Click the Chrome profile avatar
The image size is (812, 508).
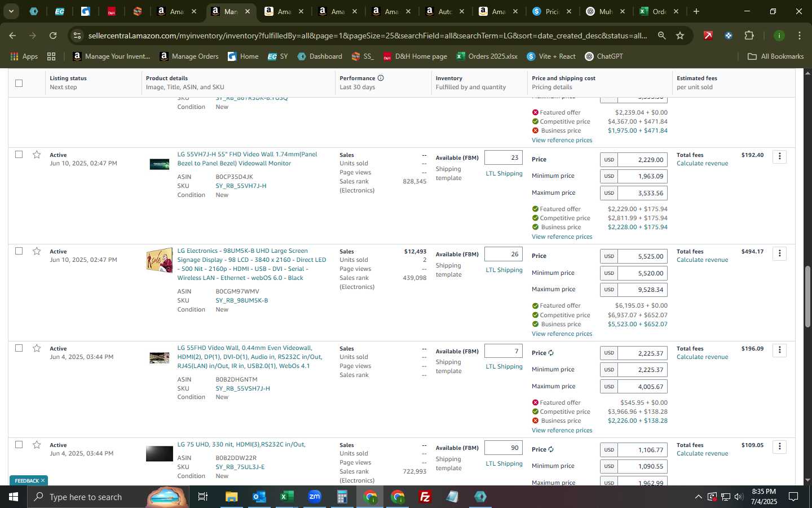(x=779, y=36)
